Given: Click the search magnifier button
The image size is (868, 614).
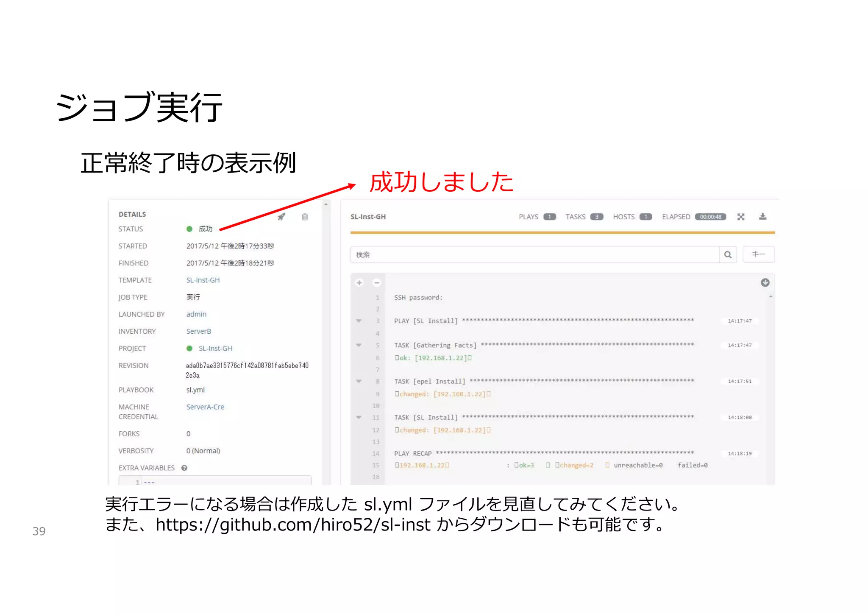Looking at the screenshot, I should click(x=728, y=254).
